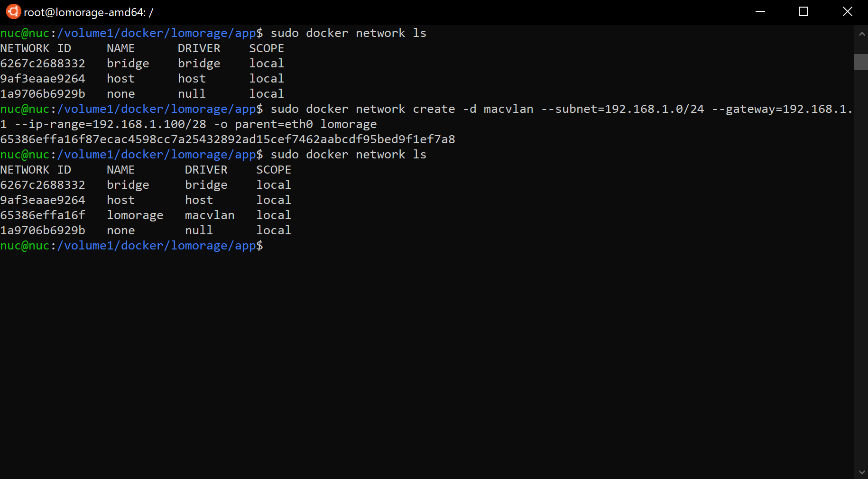Click the macvlan driver entry

210,215
